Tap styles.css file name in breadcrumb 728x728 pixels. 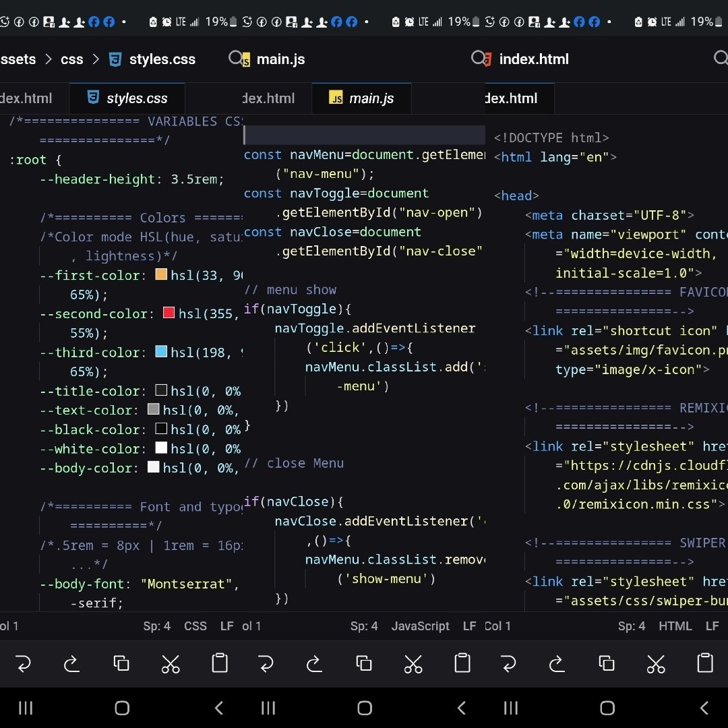click(162, 59)
